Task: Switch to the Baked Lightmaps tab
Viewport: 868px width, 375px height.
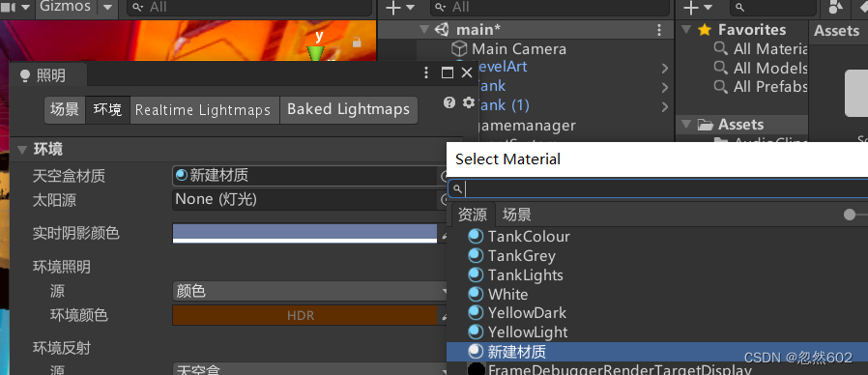Action: [x=348, y=109]
